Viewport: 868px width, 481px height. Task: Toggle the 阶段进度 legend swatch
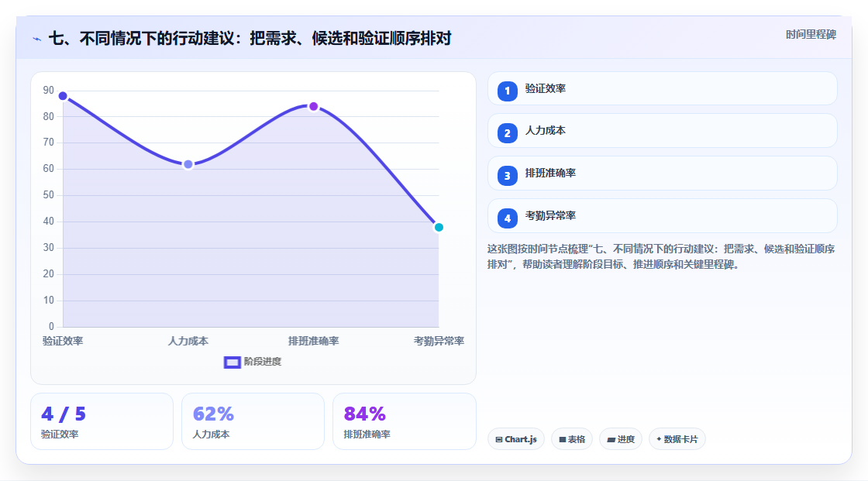pyautogui.click(x=232, y=362)
